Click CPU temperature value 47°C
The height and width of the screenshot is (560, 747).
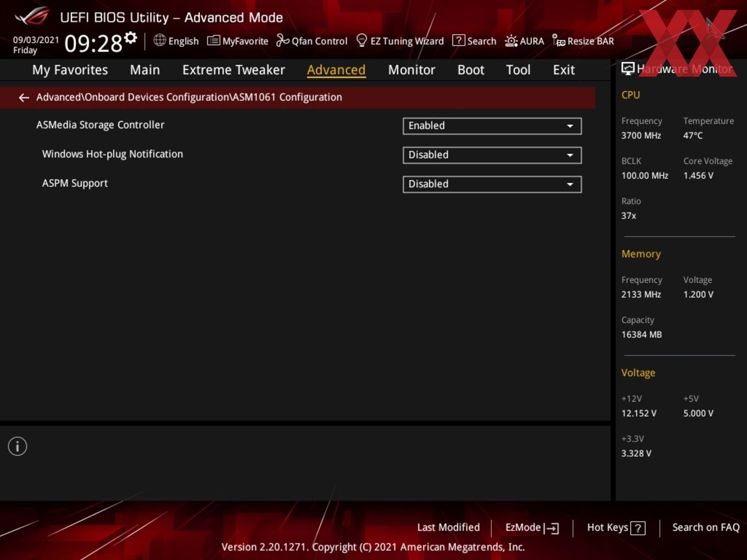click(693, 136)
